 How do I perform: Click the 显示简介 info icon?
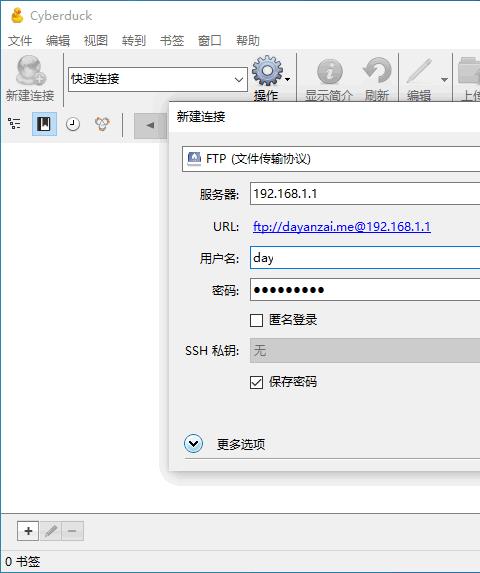329,72
